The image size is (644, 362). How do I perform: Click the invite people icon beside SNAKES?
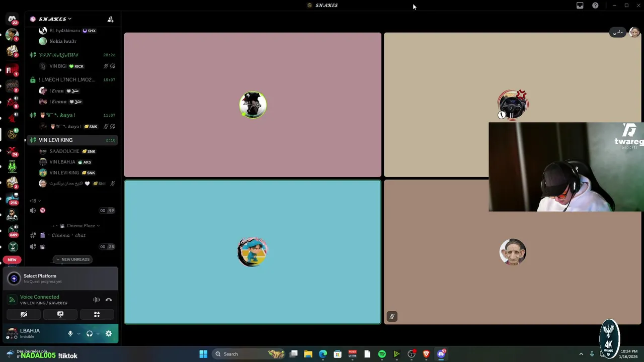tap(110, 19)
